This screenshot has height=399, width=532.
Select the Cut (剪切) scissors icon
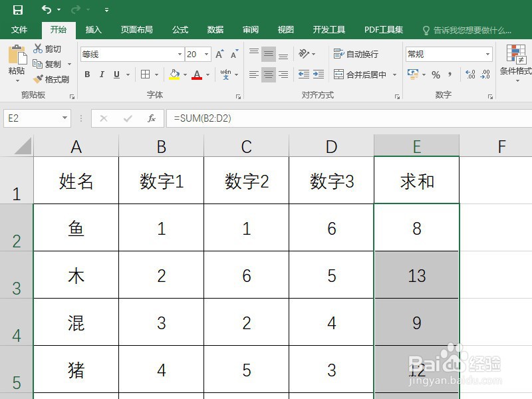(37, 49)
